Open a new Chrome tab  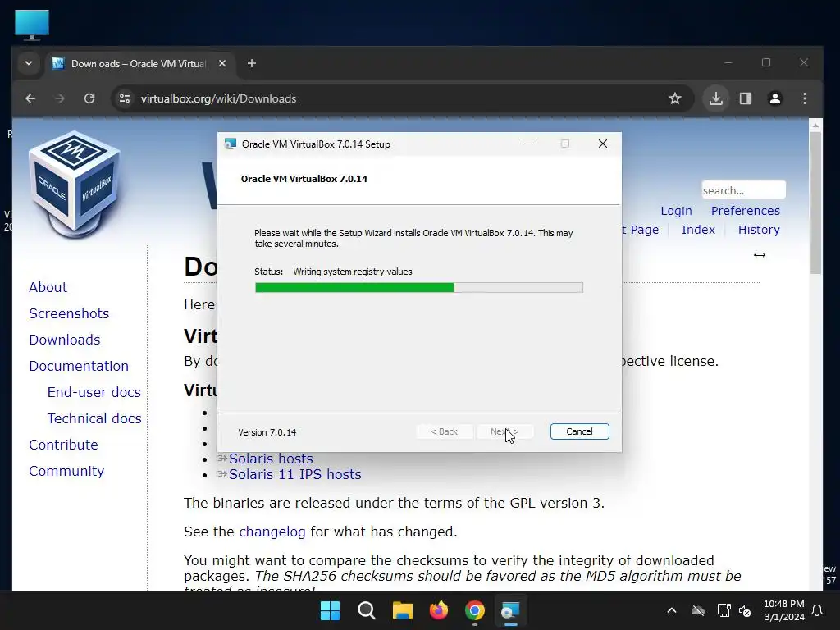251,64
